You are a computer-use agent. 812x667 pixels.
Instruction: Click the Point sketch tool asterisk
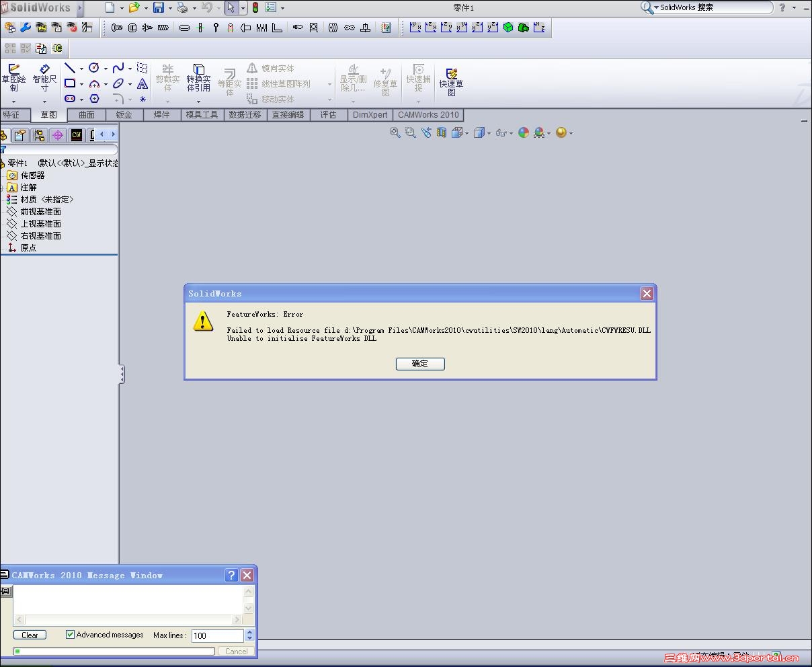(x=143, y=99)
